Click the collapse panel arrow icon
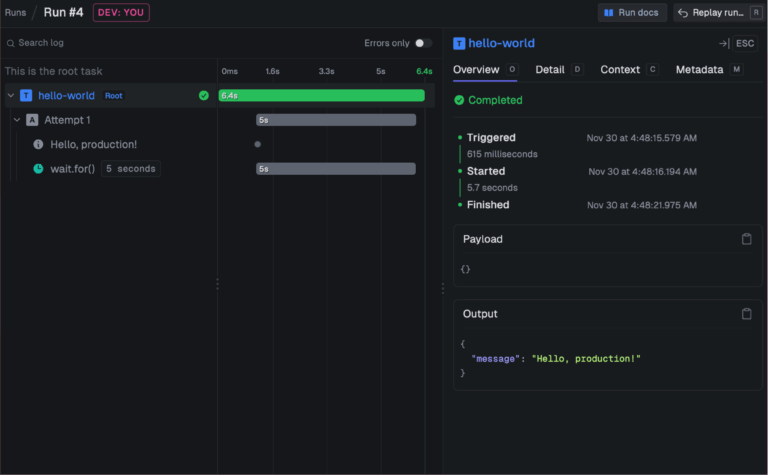Viewport: 768px width, 475px height. coord(724,44)
